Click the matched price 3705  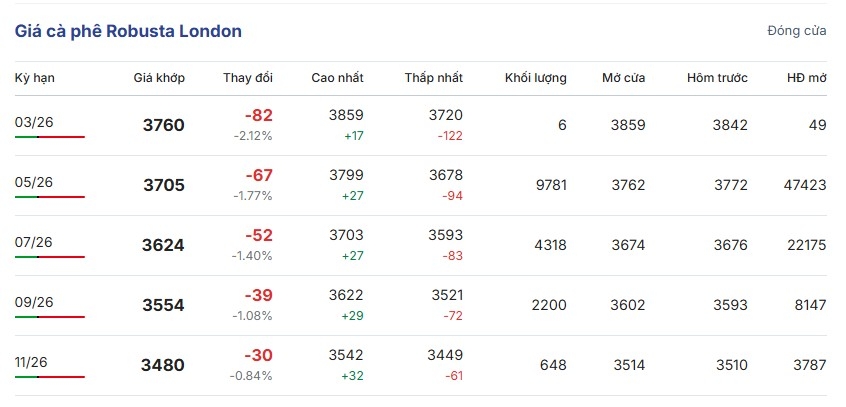[x=164, y=186]
